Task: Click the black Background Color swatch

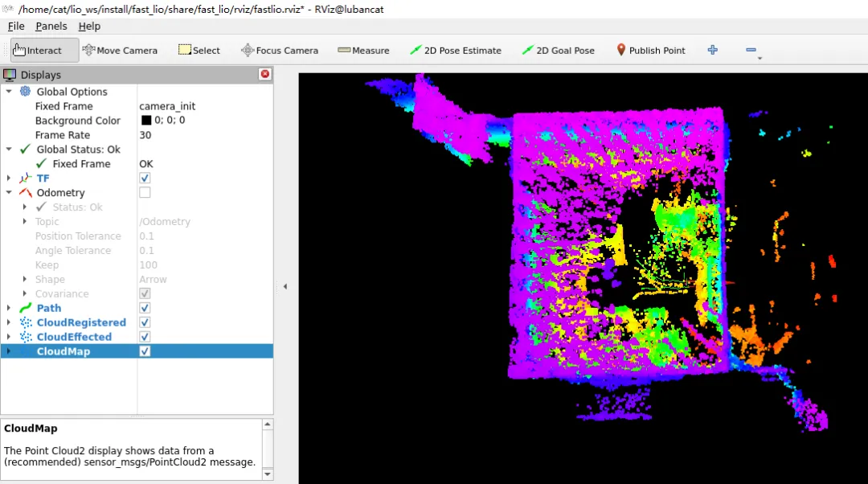Action: click(146, 121)
